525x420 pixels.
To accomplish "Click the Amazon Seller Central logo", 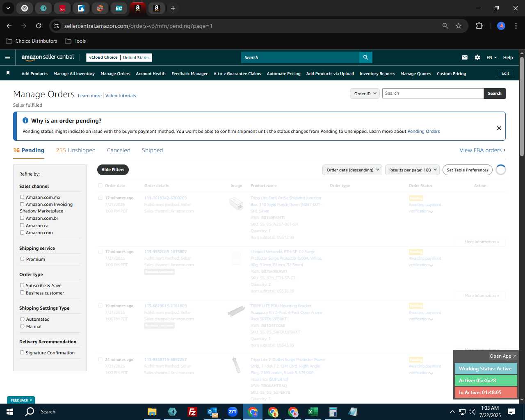I will point(48,57).
